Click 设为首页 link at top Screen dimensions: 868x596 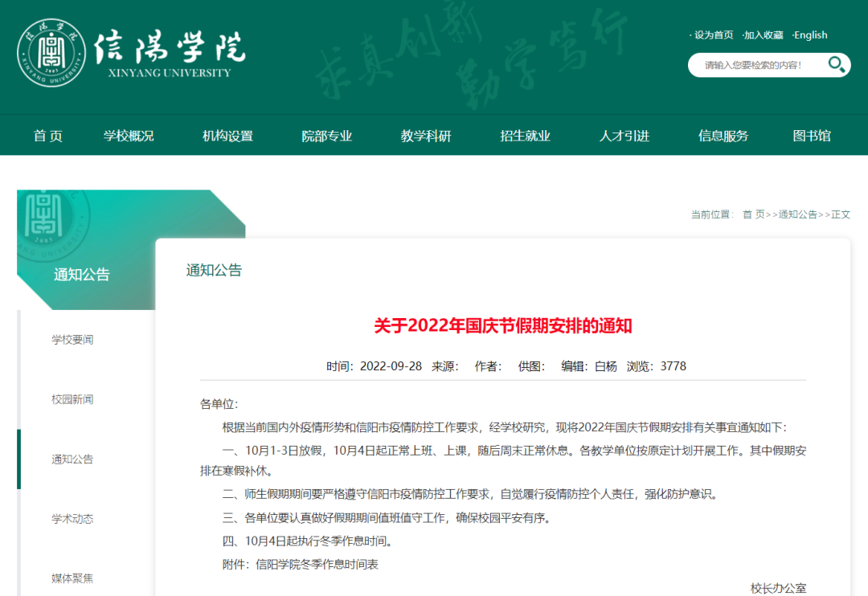point(712,35)
